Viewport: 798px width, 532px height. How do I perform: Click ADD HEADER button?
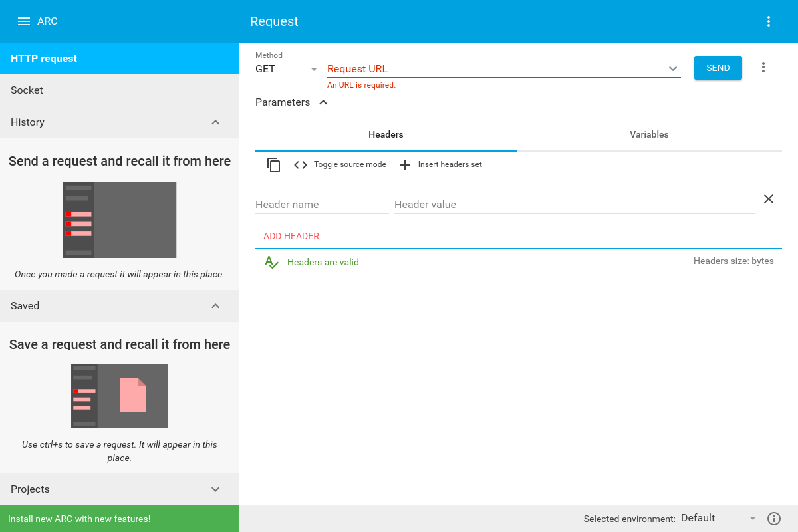[x=291, y=236]
